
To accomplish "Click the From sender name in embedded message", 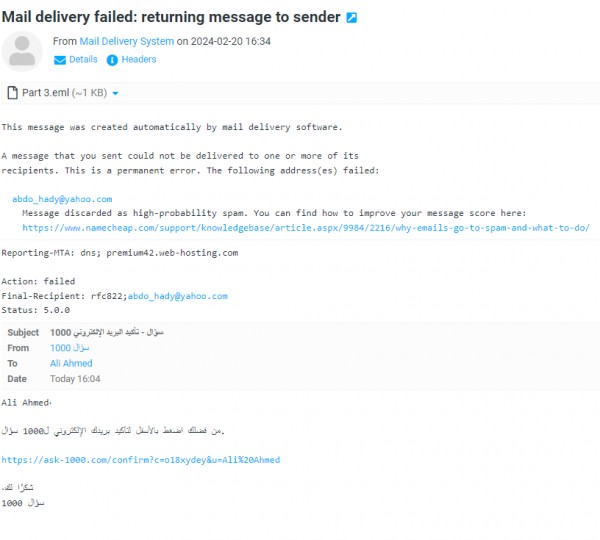I will (x=62, y=348).
